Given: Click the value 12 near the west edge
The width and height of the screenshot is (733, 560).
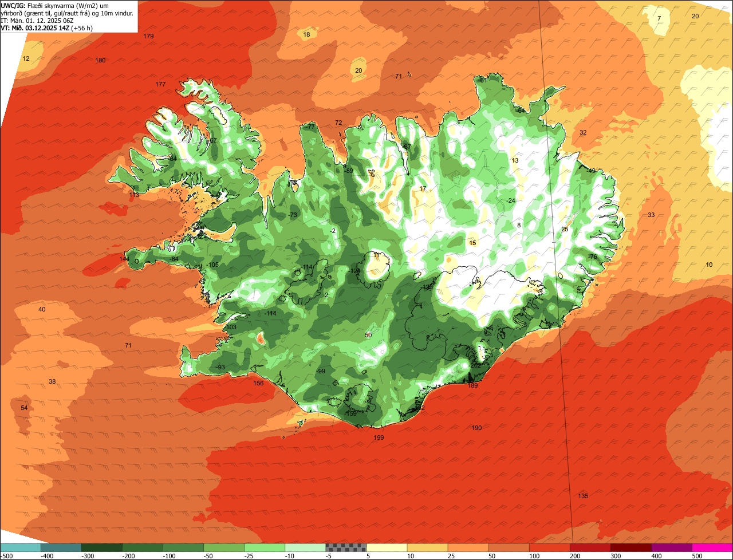Looking at the screenshot, I should pos(26,58).
